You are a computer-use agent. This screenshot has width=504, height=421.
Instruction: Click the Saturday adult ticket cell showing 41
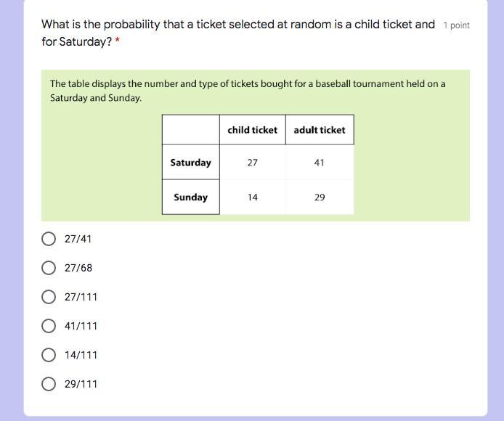coord(320,163)
